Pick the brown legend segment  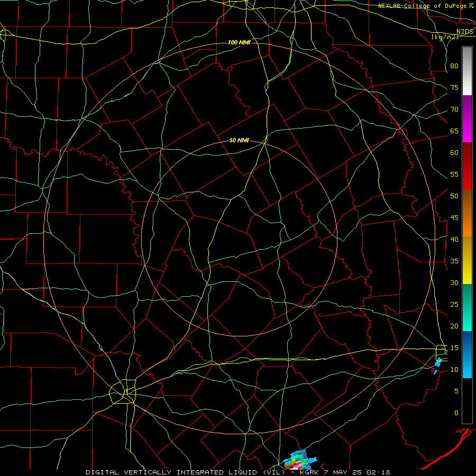[x=467, y=200]
